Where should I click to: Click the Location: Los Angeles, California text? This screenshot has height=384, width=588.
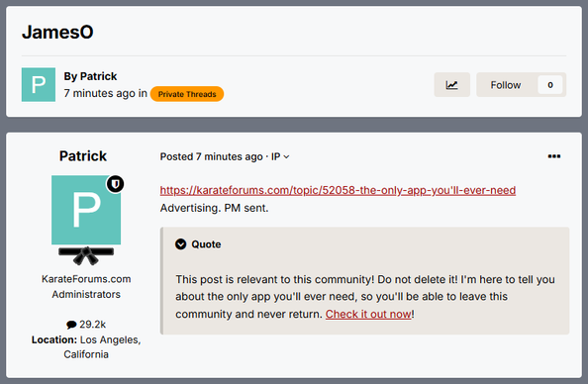coord(86,346)
